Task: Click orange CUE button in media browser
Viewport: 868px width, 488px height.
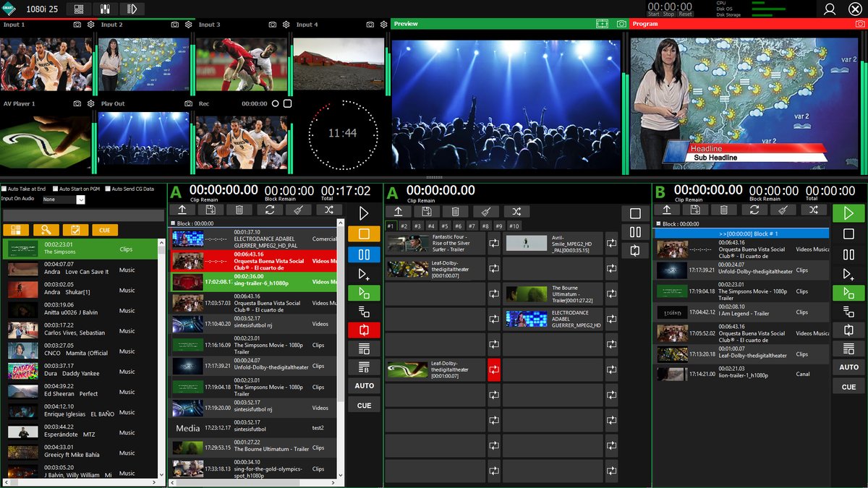Action: (x=105, y=230)
